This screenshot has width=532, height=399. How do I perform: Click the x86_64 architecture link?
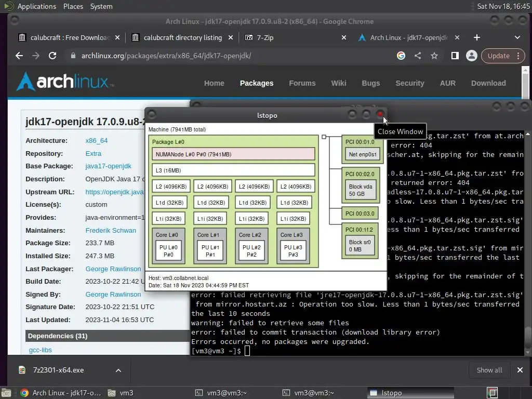click(96, 140)
